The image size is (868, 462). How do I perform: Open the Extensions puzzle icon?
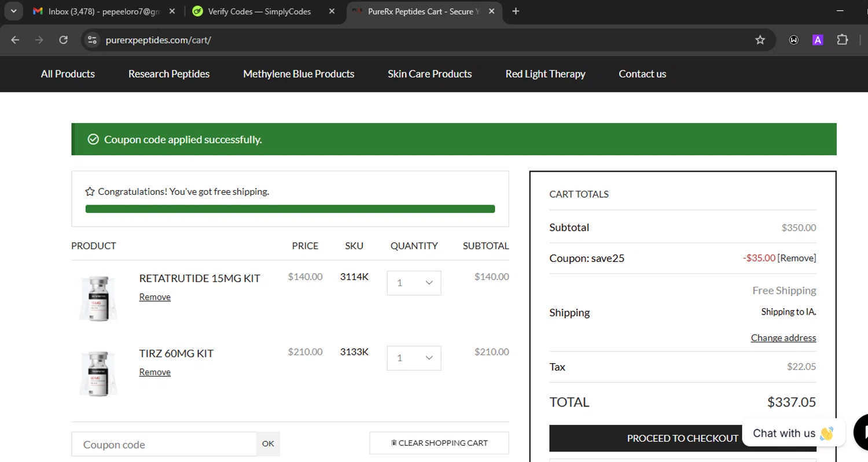coord(843,40)
